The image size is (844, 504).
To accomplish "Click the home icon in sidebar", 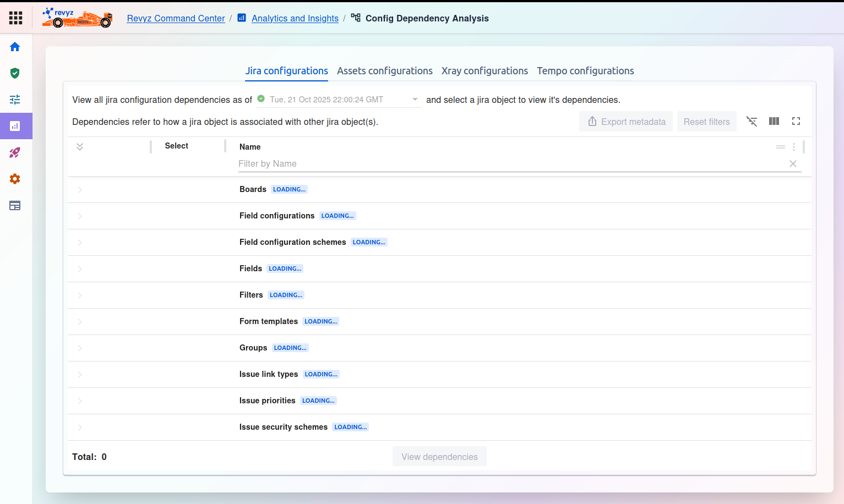I will [x=15, y=47].
